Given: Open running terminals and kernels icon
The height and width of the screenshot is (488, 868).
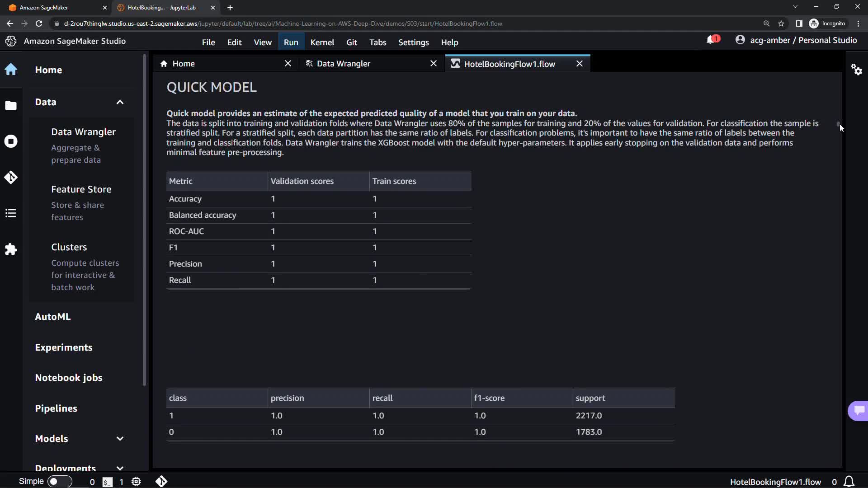Looking at the screenshot, I should pos(11,141).
